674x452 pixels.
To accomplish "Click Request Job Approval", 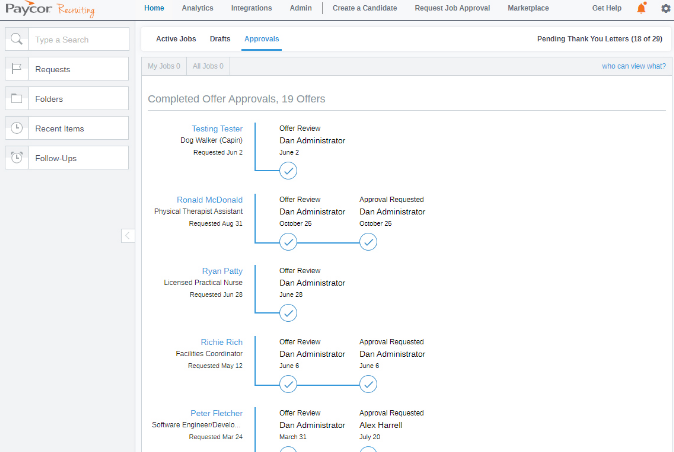I will click(x=452, y=8).
